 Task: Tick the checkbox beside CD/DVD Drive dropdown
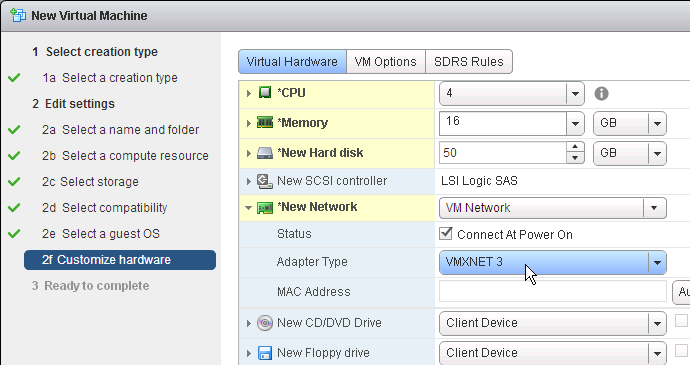pos(681,321)
